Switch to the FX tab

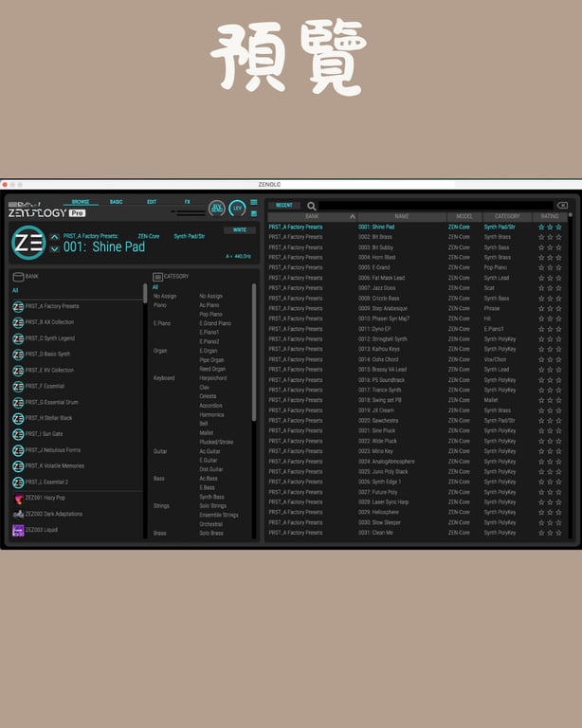click(188, 202)
